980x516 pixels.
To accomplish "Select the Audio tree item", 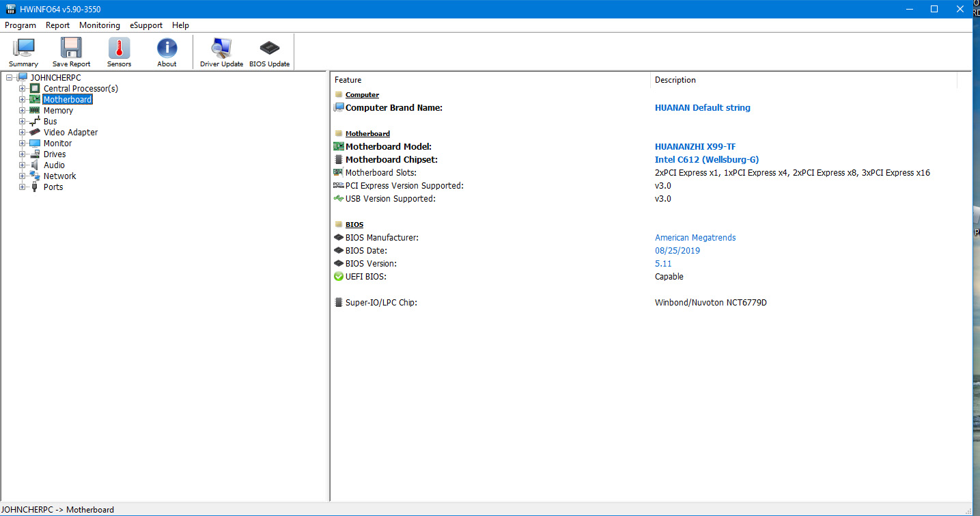I will point(54,165).
